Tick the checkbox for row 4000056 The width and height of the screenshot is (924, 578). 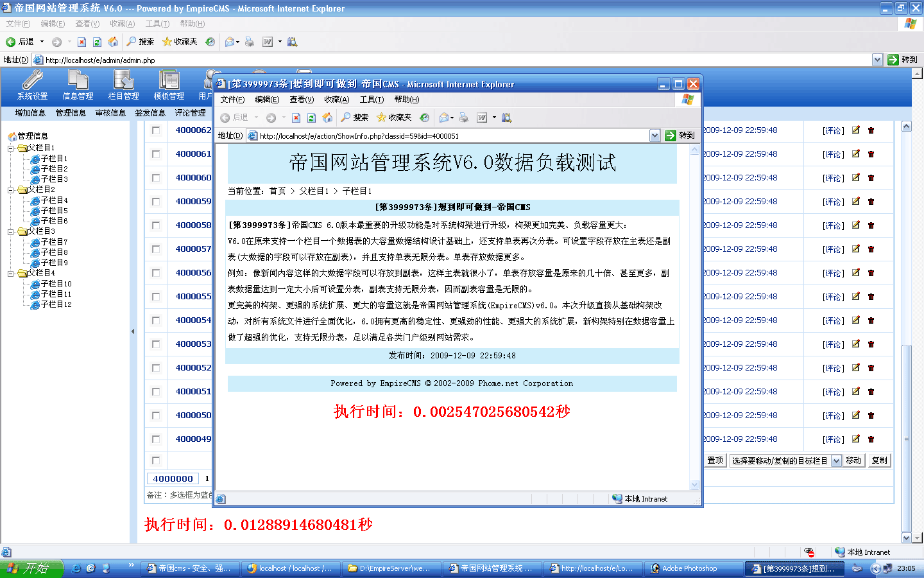tap(156, 273)
